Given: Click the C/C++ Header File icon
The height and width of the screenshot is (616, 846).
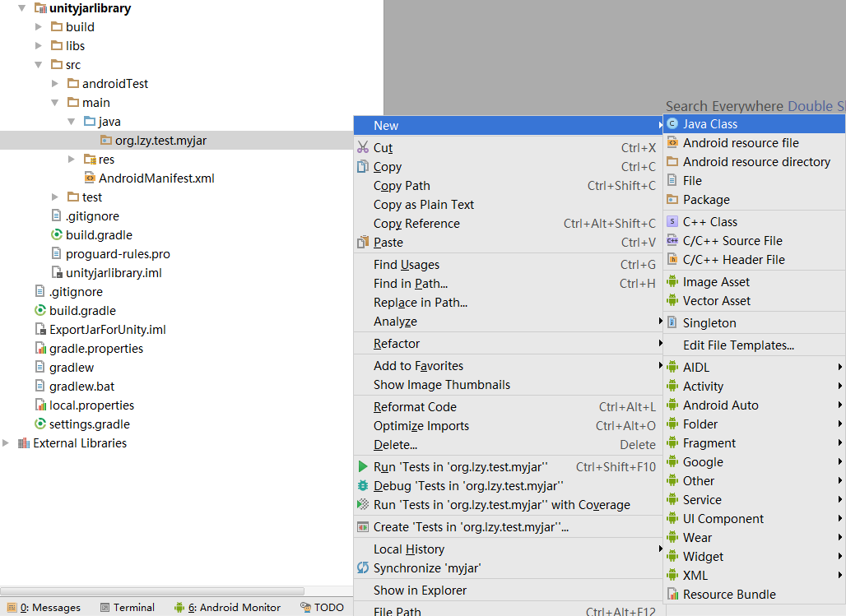Looking at the screenshot, I should (672, 259).
